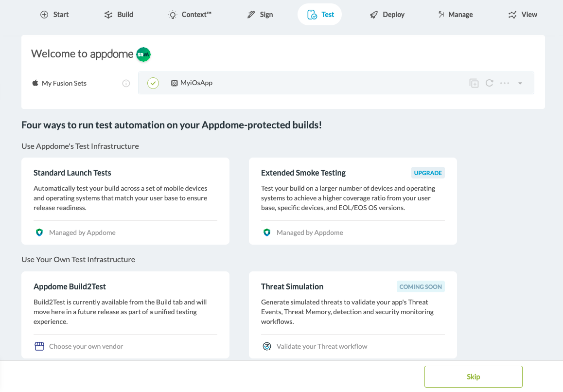Click the Skip button

point(473,376)
